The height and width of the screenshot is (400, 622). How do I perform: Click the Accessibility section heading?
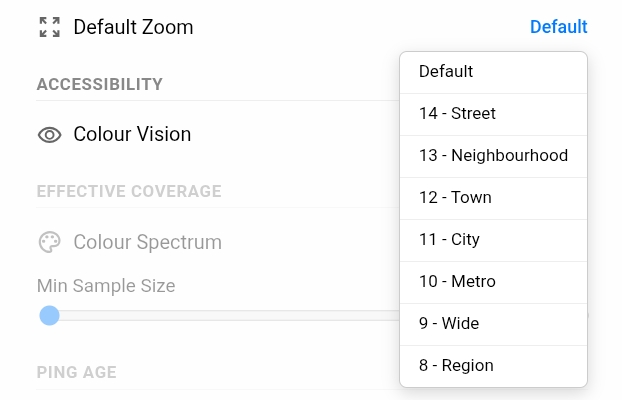click(99, 84)
